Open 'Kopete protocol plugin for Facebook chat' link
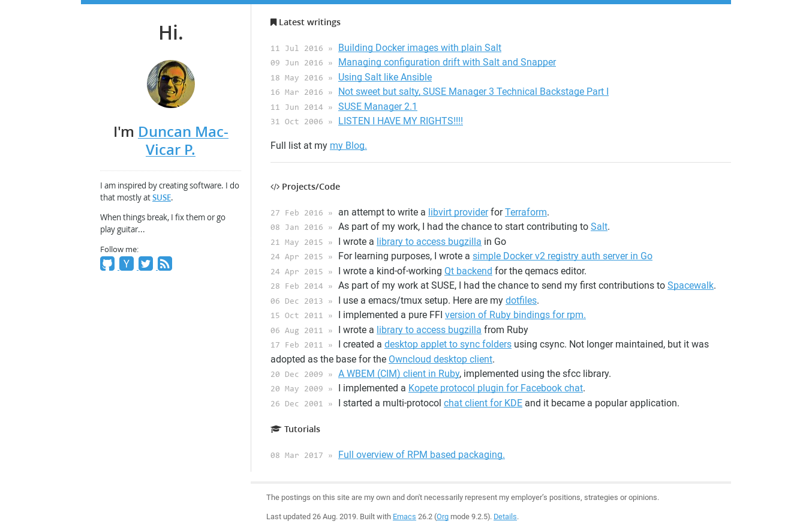This screenshot has width=812, height=530. 495,388
